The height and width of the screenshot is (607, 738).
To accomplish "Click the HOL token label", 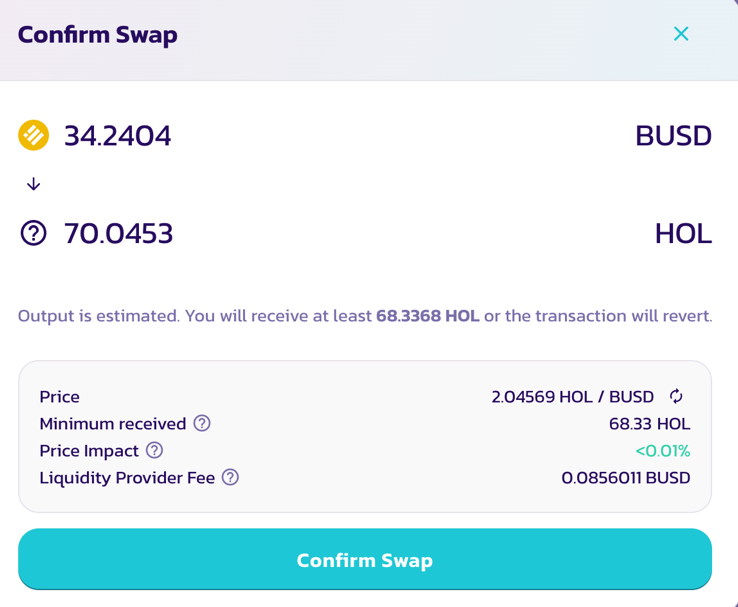I will pos(683,233).
